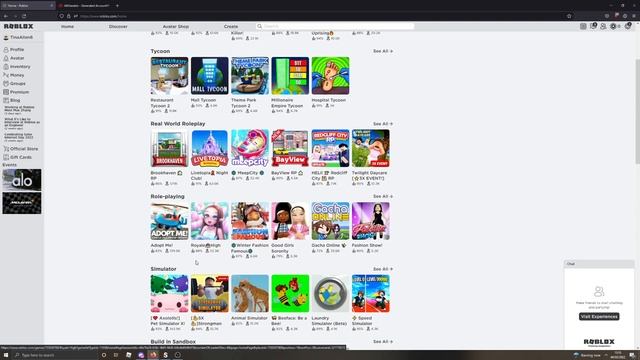This screenshot has height=360, width=640.
Task: Open the Hospital Tycoon thumbnail
Action: point(330,76)
